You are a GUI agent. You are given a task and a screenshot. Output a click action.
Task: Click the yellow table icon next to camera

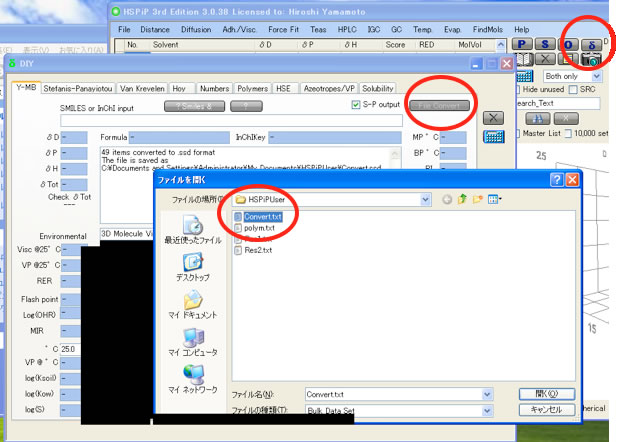(x=568, y=59)
